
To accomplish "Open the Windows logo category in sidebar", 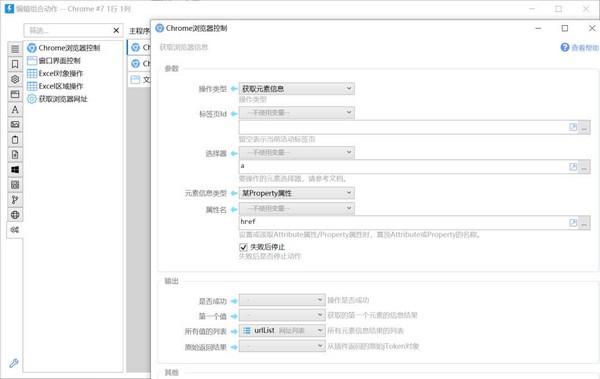I will pos(15,170).
